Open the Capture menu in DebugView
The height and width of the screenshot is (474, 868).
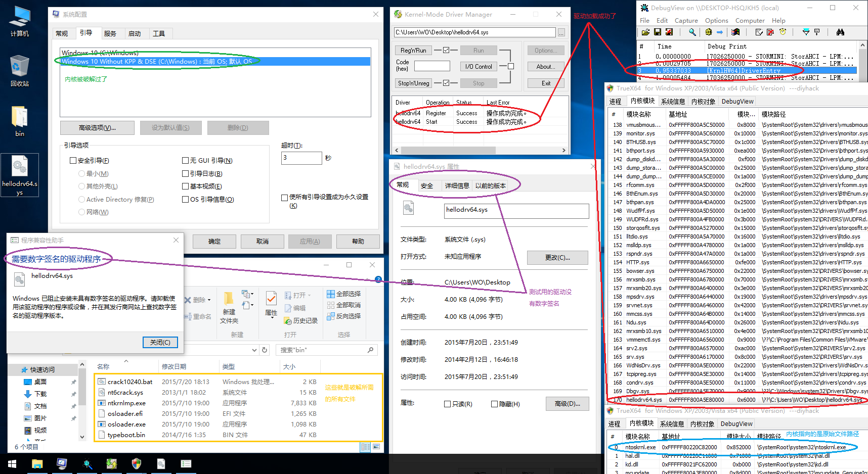(686, 21)
